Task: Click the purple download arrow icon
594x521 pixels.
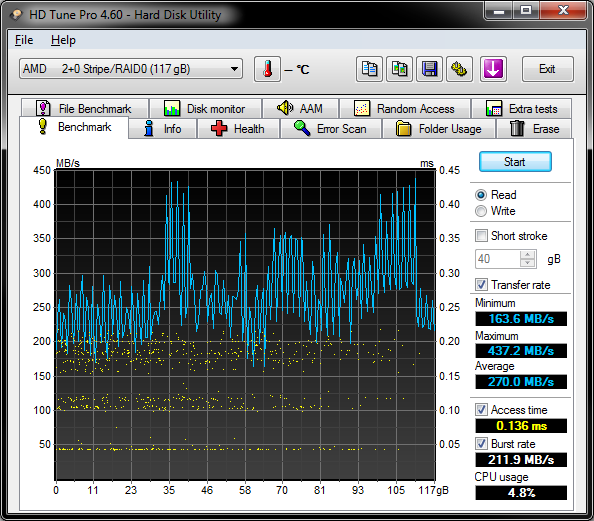Action: pos(493,69)
